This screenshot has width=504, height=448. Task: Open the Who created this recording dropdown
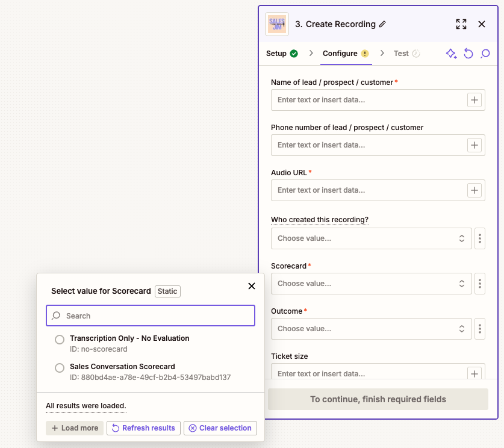(x=371, y=238)
